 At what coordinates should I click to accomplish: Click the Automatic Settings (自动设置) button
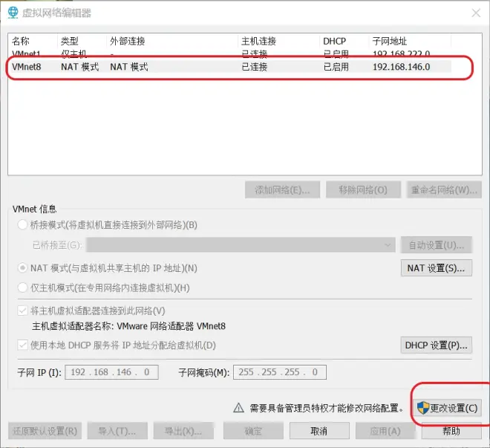tap(437, 244)
